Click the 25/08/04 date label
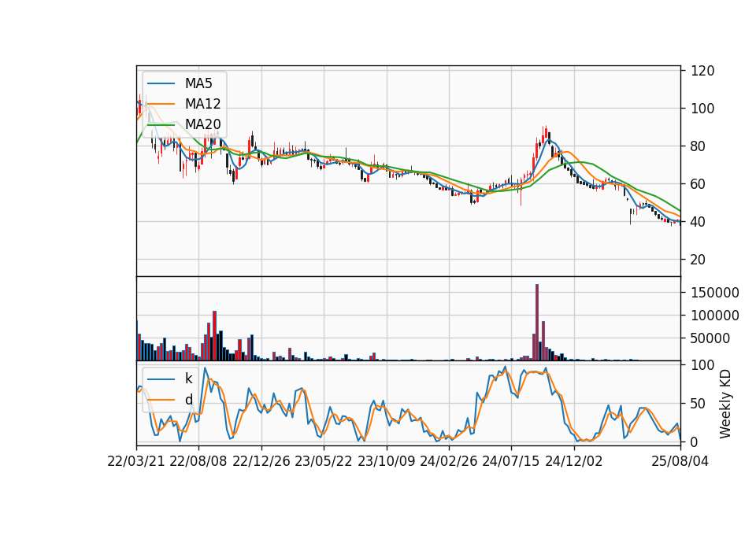This screenshot has width=756, height=543. [680, 461]
